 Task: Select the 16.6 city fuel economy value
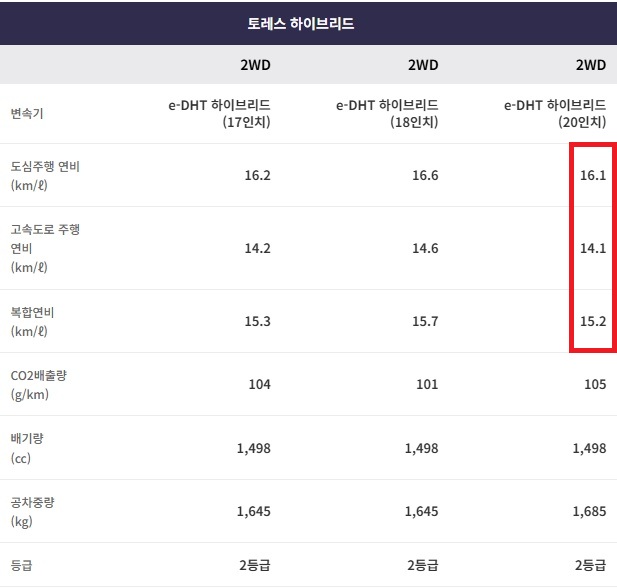click(425, 175)
